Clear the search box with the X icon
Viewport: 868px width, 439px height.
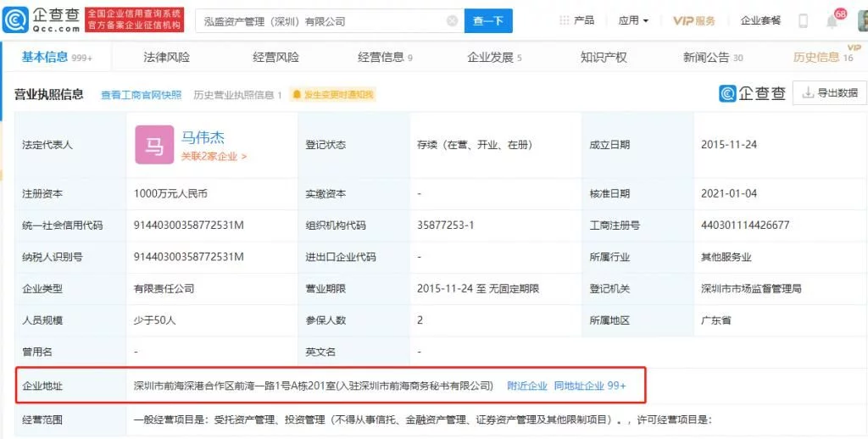point(453,21)
